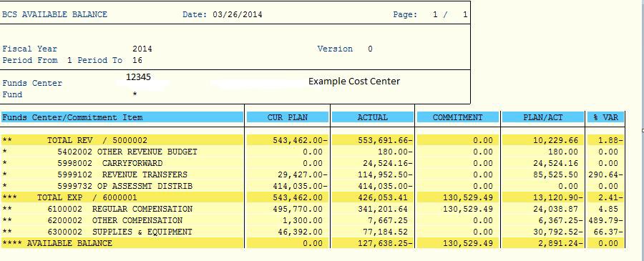Click the BCS AVAILABLE BALANCE title
Viewport: 644px width, 261px height.
click(54, 14)
